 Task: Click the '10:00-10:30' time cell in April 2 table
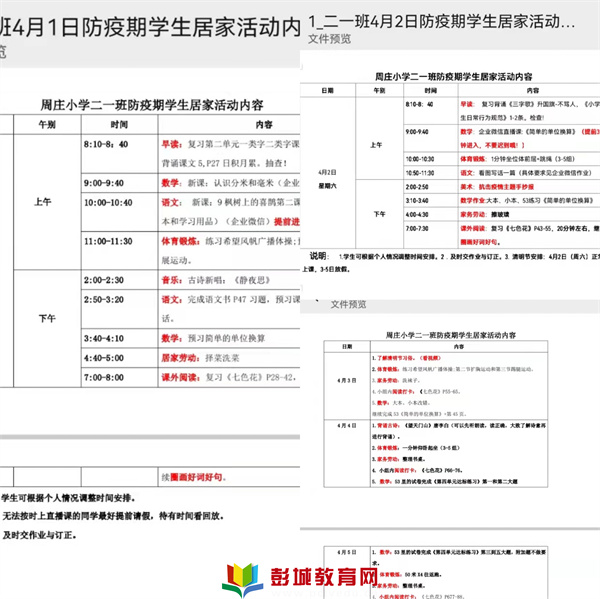pyautogui.click(x=420, y=159)
